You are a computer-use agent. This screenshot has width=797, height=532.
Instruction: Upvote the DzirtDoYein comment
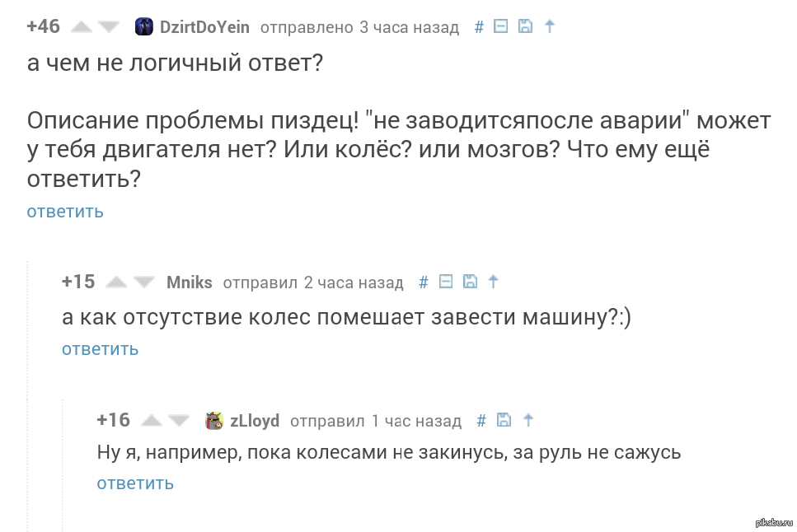pyautogui.click(x=82, y=26)
